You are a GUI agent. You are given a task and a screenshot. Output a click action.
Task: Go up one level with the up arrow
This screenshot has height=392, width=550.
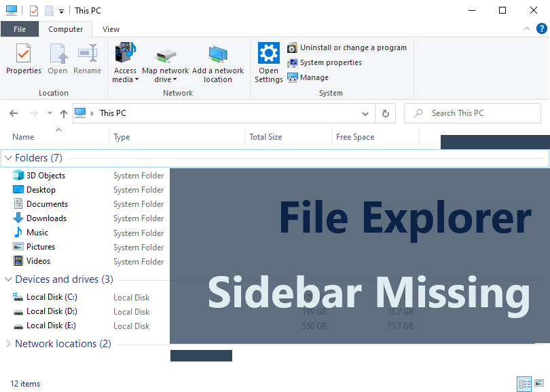point(64,113)
